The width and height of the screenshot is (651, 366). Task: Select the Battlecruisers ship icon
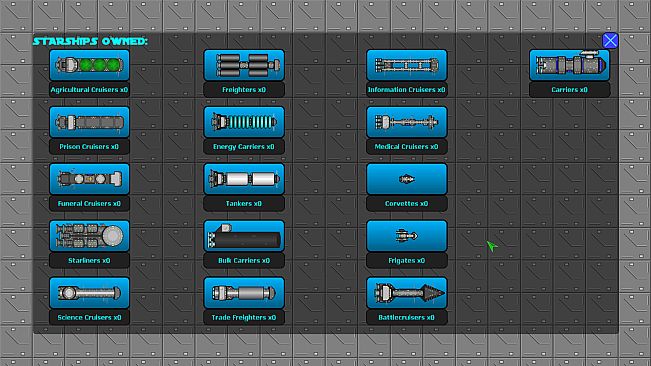point(407,293)
